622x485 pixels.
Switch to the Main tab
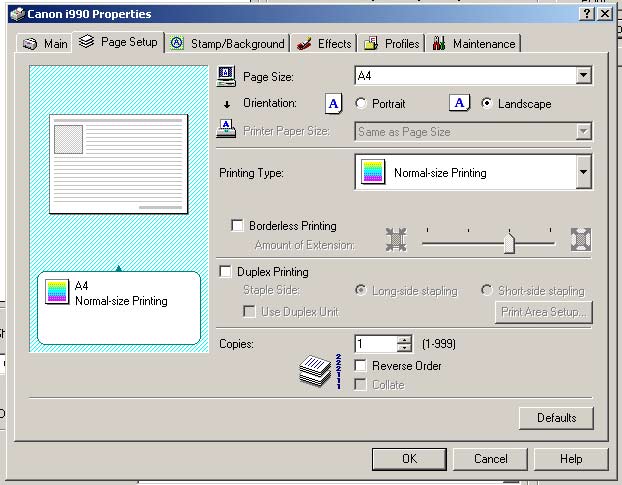[x=44, y=43]
